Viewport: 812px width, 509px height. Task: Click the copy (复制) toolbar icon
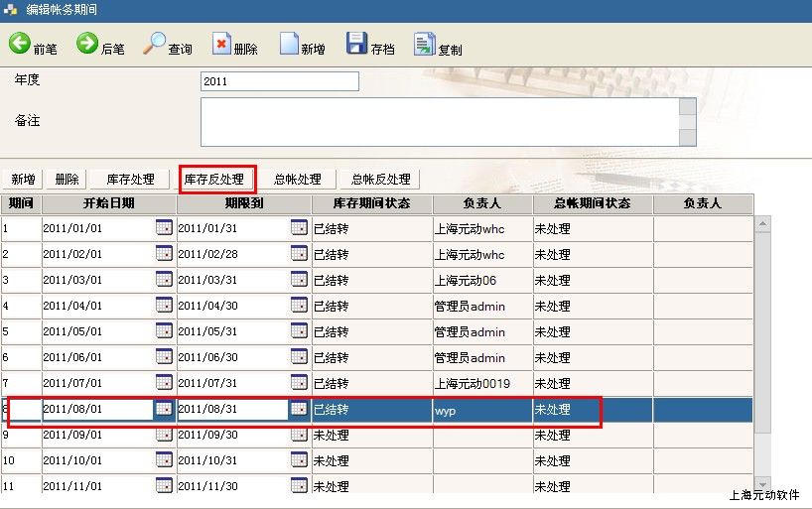click(424, 45)
